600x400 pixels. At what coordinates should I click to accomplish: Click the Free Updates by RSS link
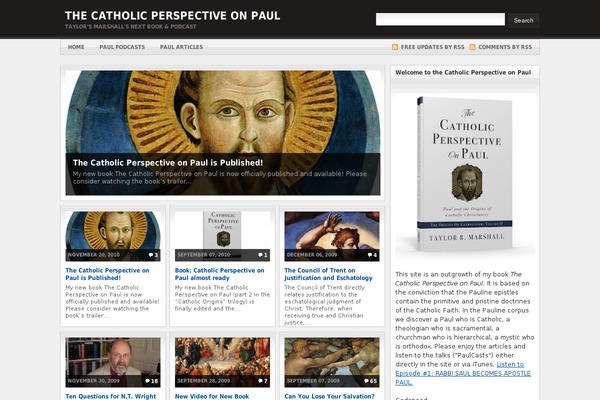point(432,47)
